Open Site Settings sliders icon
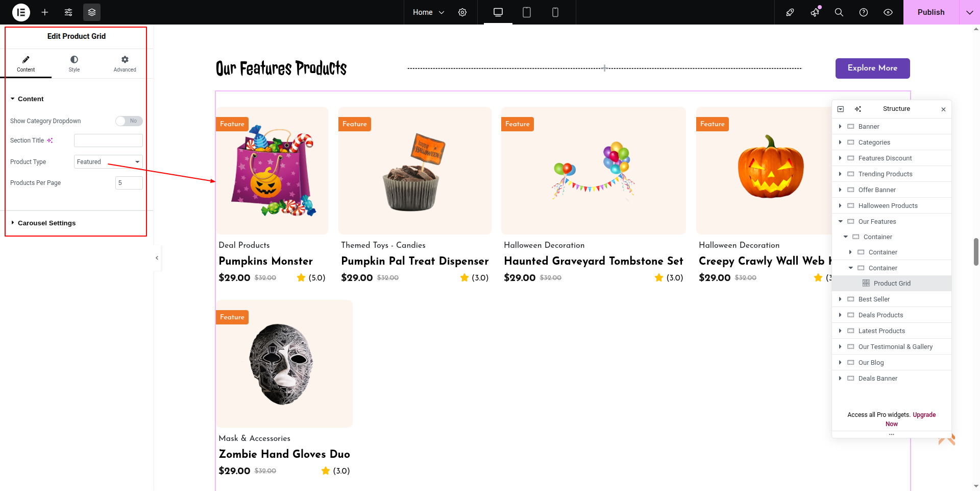The height and width of the screenshot is (491, 980). [x=68, y=12]
